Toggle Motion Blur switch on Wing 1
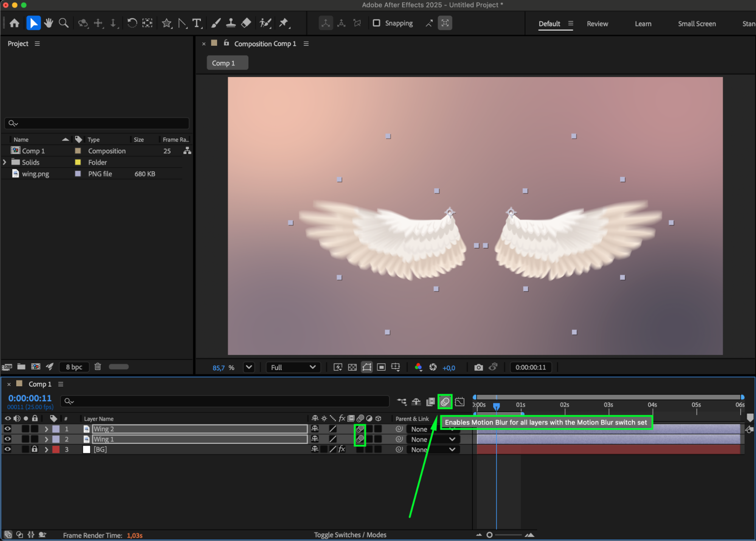This screenshot has height=541, width=756. point(360,439)
